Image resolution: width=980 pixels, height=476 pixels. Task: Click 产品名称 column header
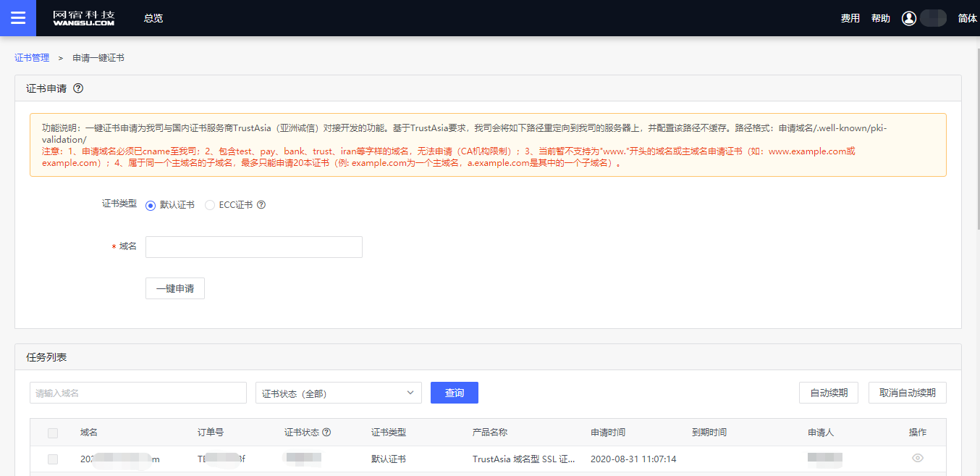point(490,433)
